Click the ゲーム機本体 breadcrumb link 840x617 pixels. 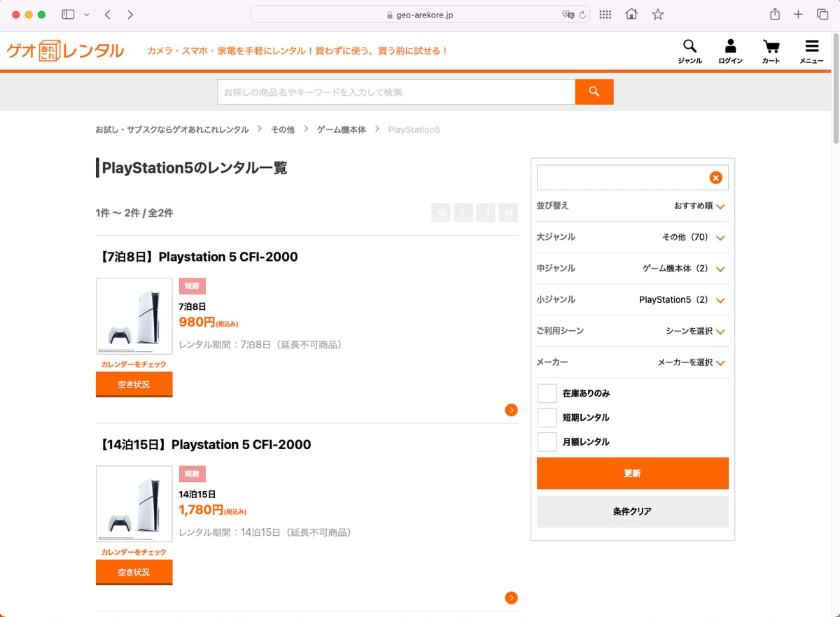click(342, 129)
